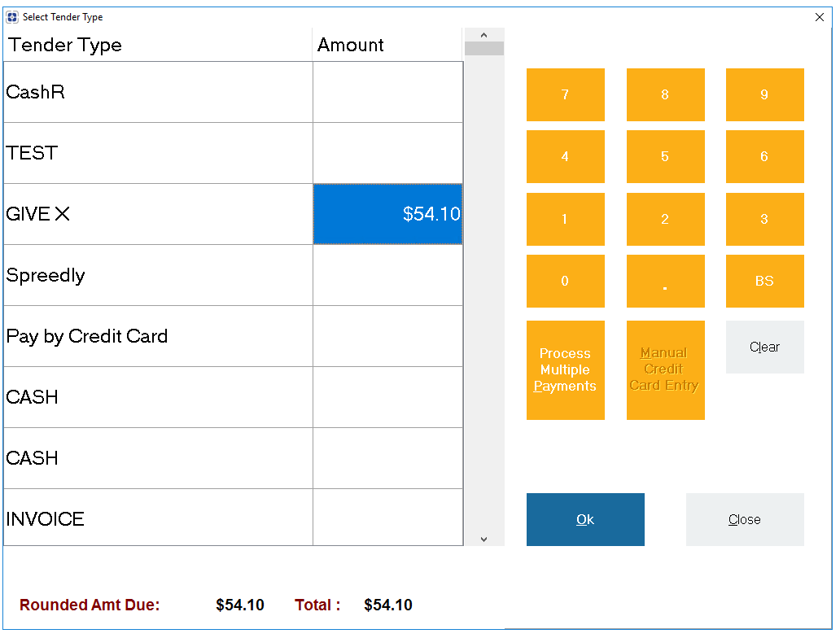Dismiss the dialog with Close
The image size is (840, 638).
pyautogui.click(x=744, y=519)
